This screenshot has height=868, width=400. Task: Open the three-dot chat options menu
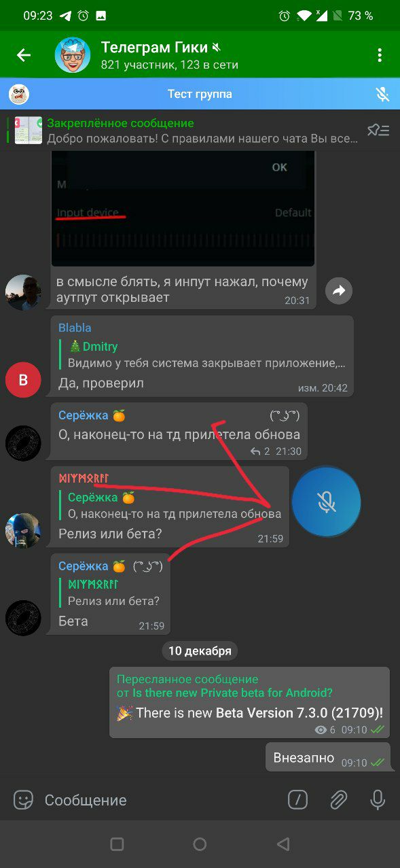[380, 55]
